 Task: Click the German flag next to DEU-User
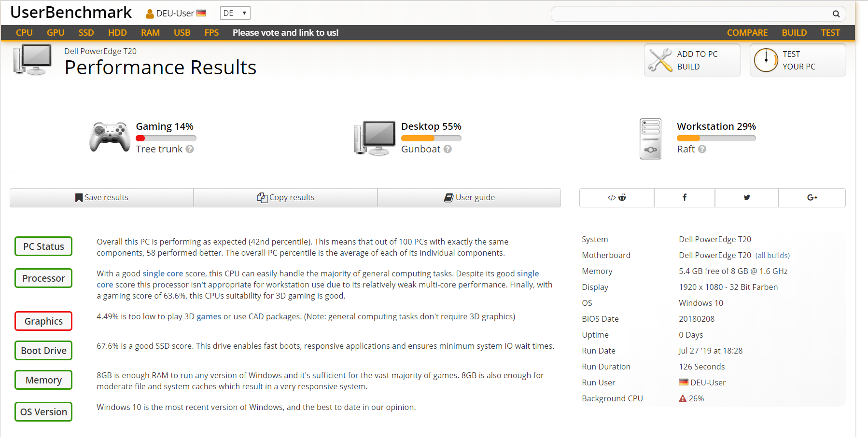click(x=201, y=13)
